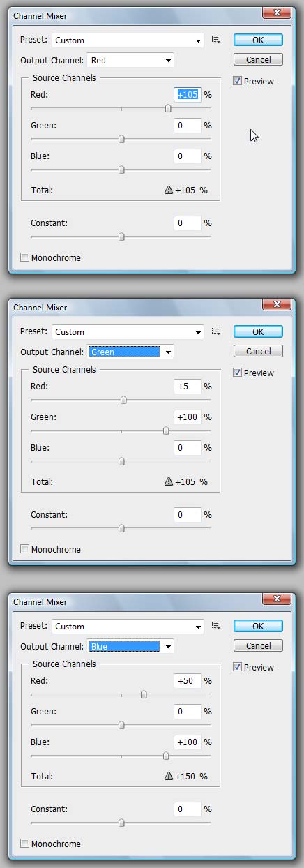Click Constant value field in Blue channel dialog
Viewport: 304px width, 868px height.
pyautogui.click(x=187, y=809)
